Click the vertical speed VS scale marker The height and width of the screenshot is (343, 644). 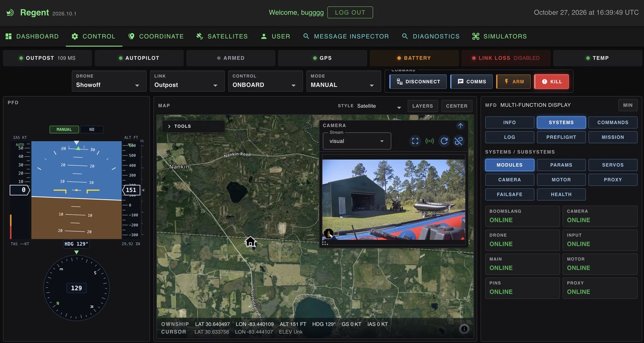coord(143,189)
